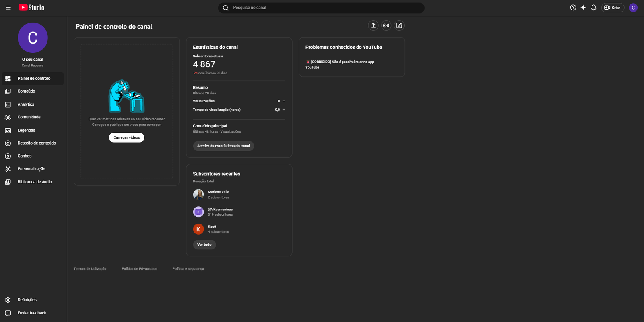Click the Legendas sidebar icon
The image size is (644, 322).
[x=8, y=131]
